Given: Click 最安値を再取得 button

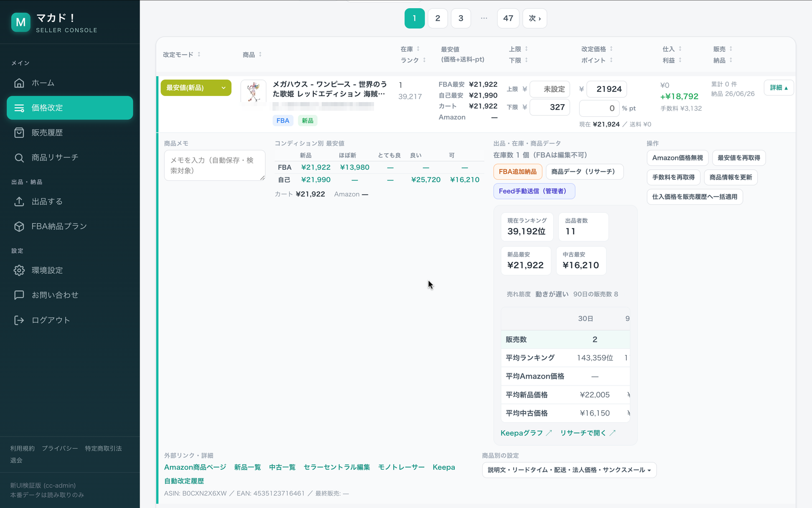Looking at the screenshot, I should point(739,158).
